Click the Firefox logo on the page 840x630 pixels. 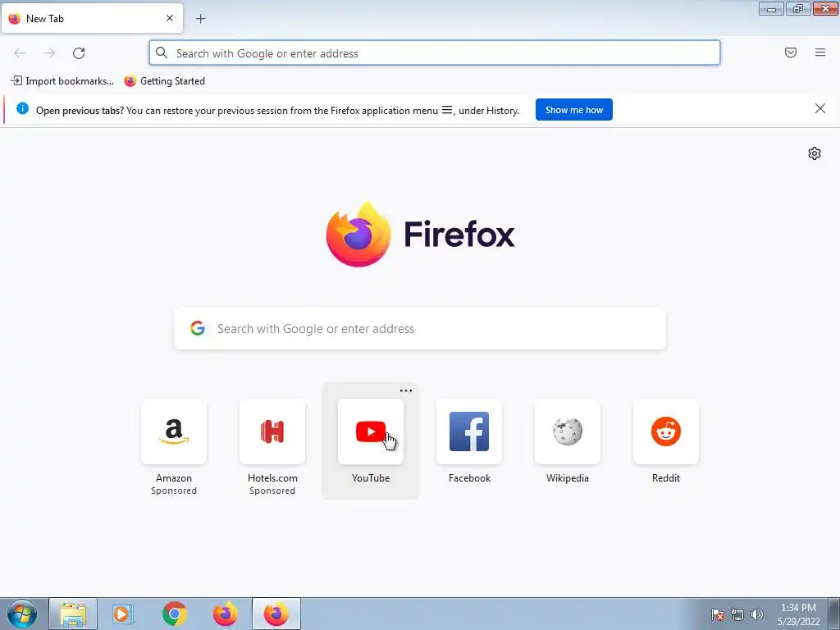[420, 234]
